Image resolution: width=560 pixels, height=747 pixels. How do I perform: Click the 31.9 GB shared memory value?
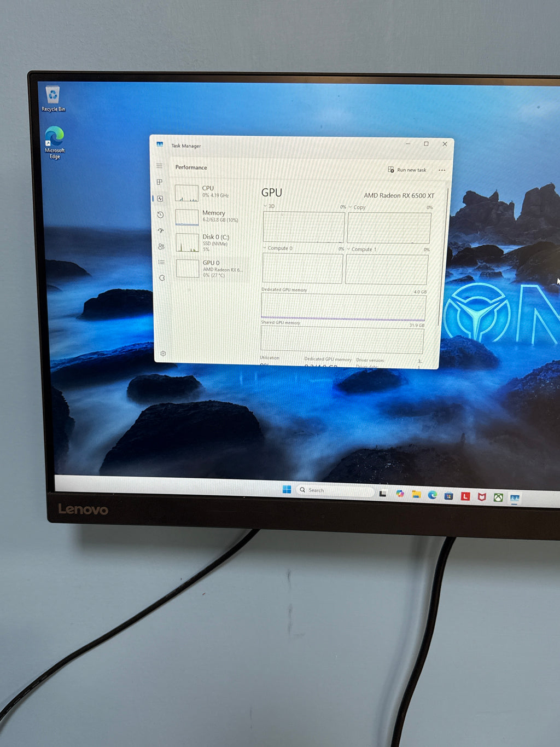[417, 325]
